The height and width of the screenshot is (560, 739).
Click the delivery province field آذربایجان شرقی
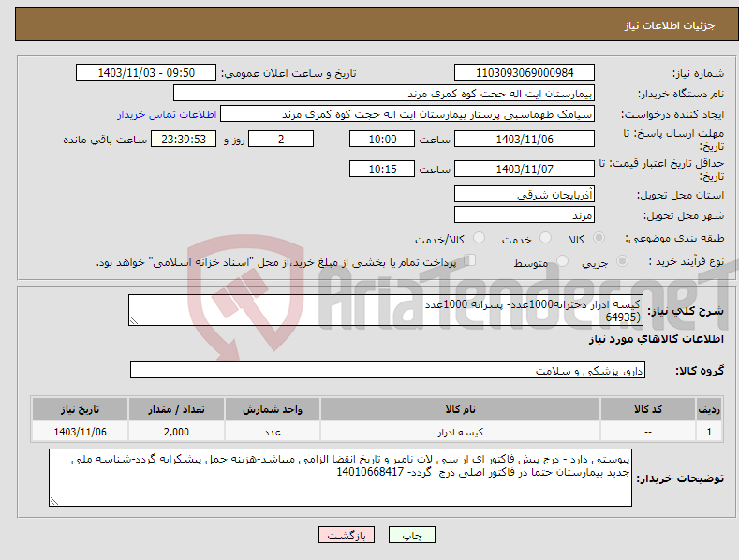point(525,194)
